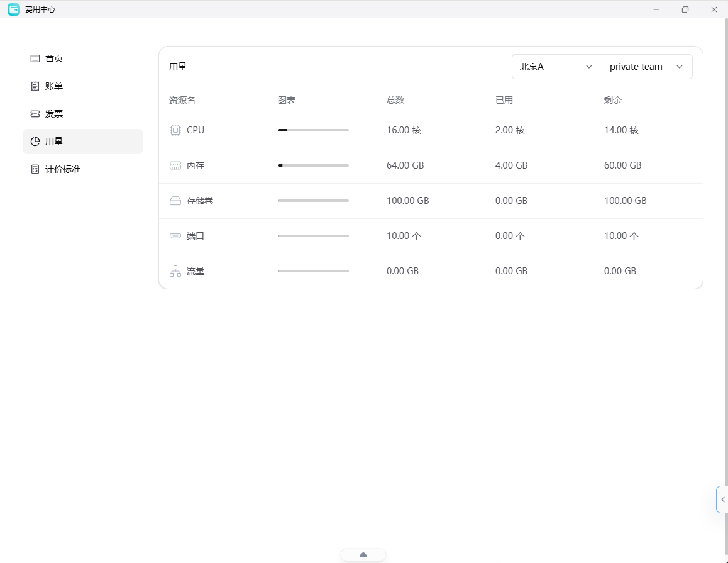This screenshot has width=728, height=563.
Task: Click the 流量 usage progress bar
Action: click(313, 271)
